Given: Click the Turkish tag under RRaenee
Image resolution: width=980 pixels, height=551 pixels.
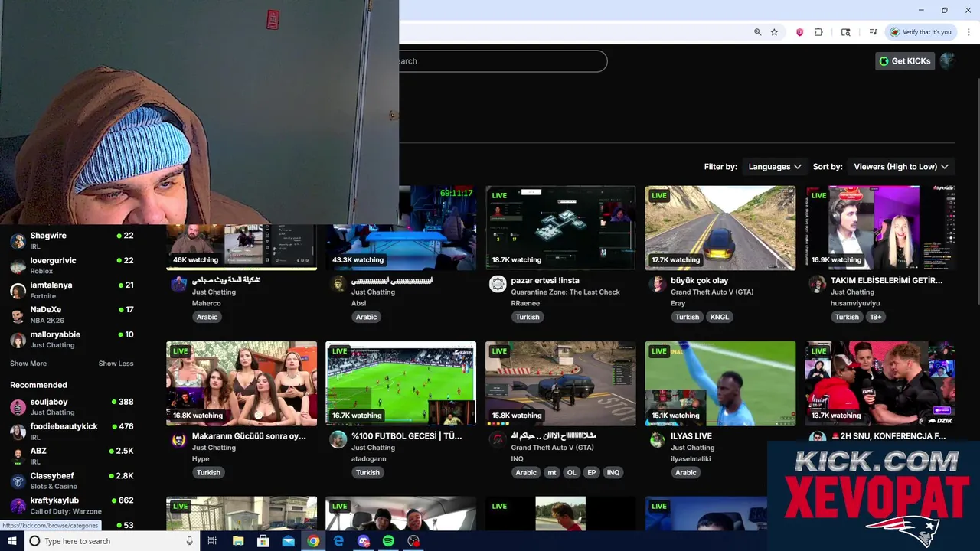Looking at the screenshot, I should [528, 317].
